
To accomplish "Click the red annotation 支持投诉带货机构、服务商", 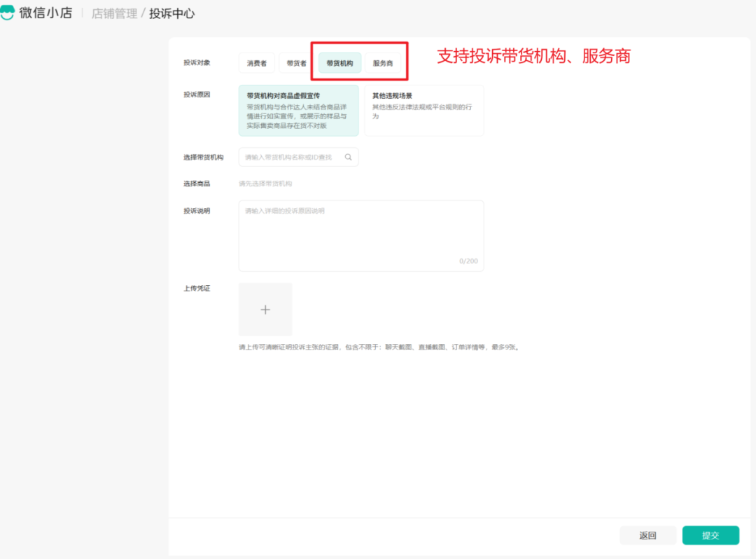I will tap(533, 57).
